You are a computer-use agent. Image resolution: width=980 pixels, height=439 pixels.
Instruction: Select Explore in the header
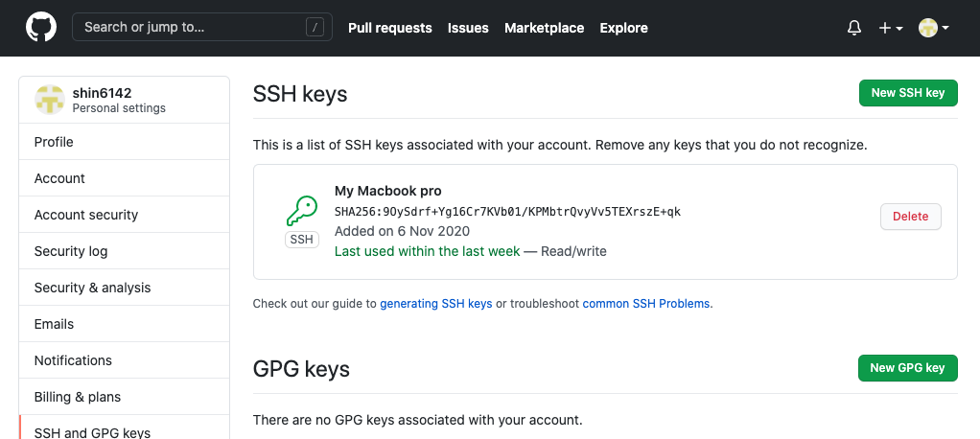pyautogui.click(x=624, y=28)
